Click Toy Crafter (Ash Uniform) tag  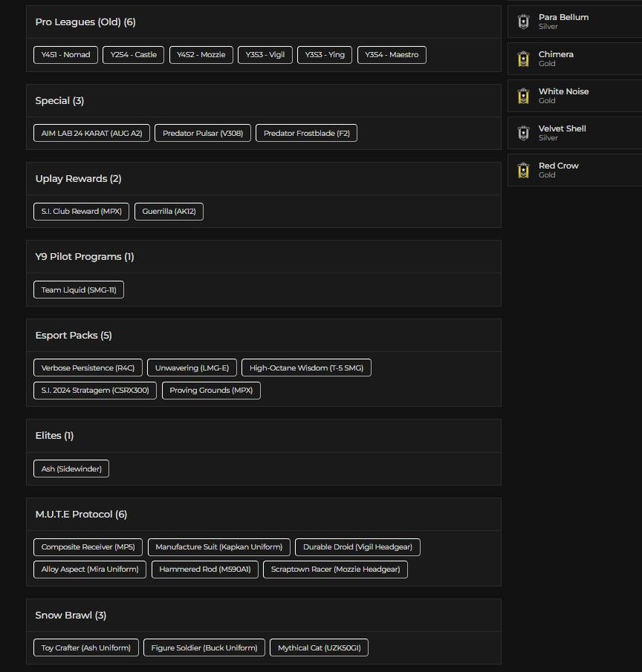(86, 647)
